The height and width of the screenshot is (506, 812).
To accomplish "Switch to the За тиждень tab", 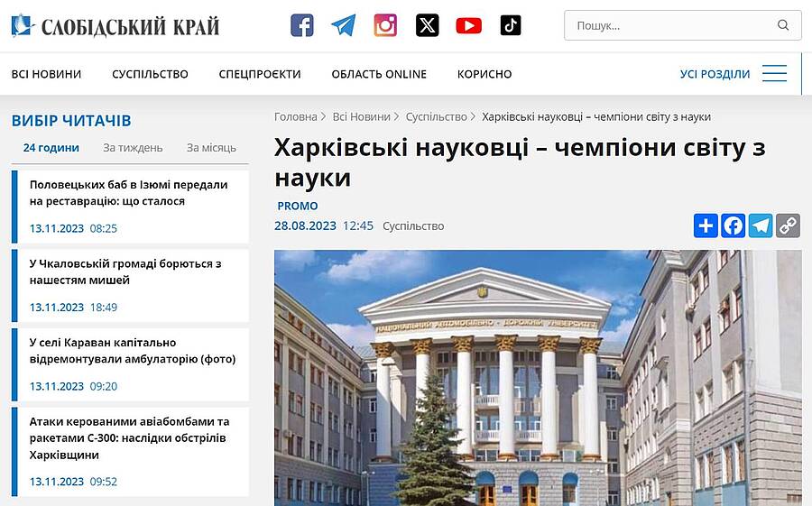I will point(133,148).
